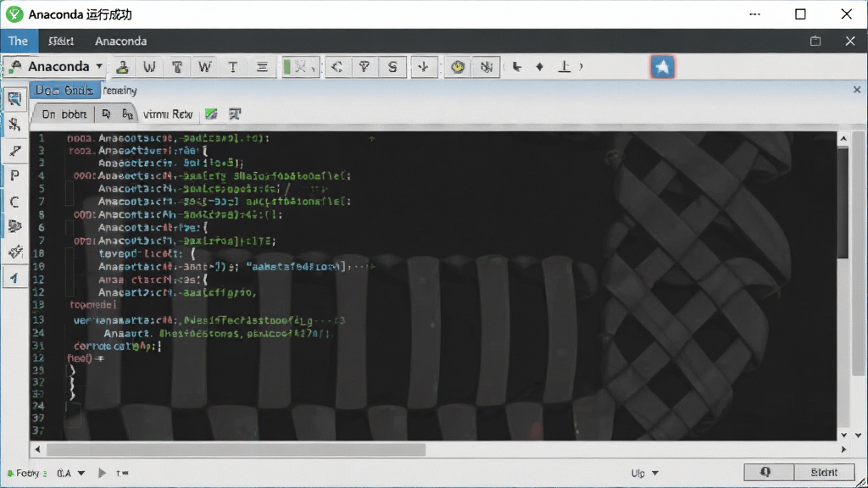Click the second W toolbar icon
The height and width of the screenshot is (488, 868).
coord(205,67)
